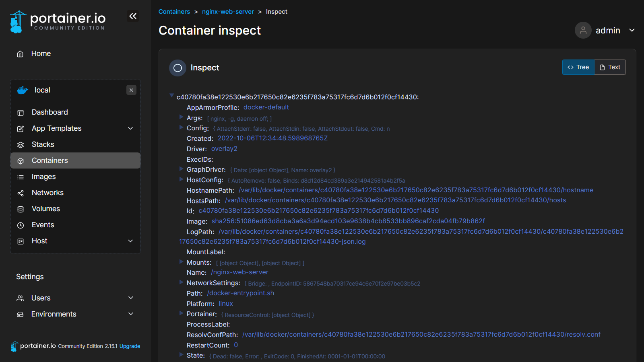Close the local environment with X
The width and height of the screenshot is (644, 362).
(131, 90)
